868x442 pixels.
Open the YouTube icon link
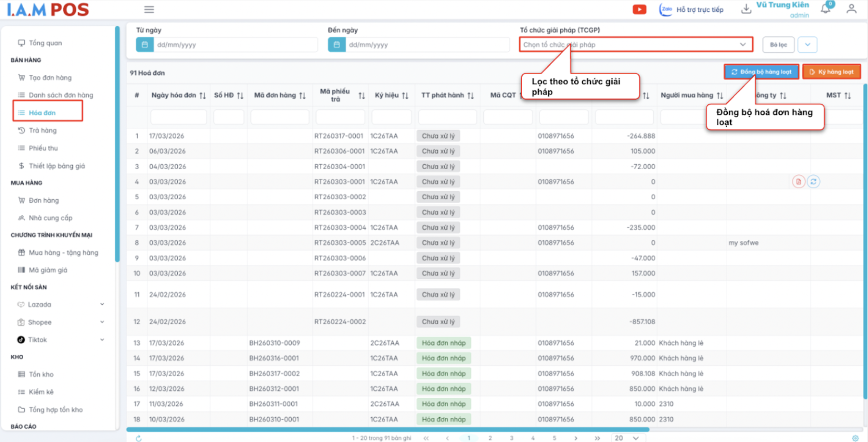coord(639,9)
